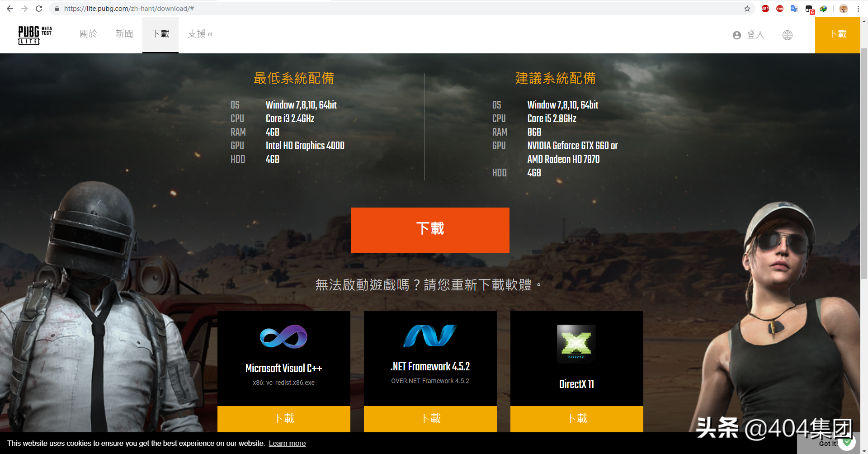Click the Learn more cookie link
The height and width of the screenshot is (454, 868).
coord(287,443)
